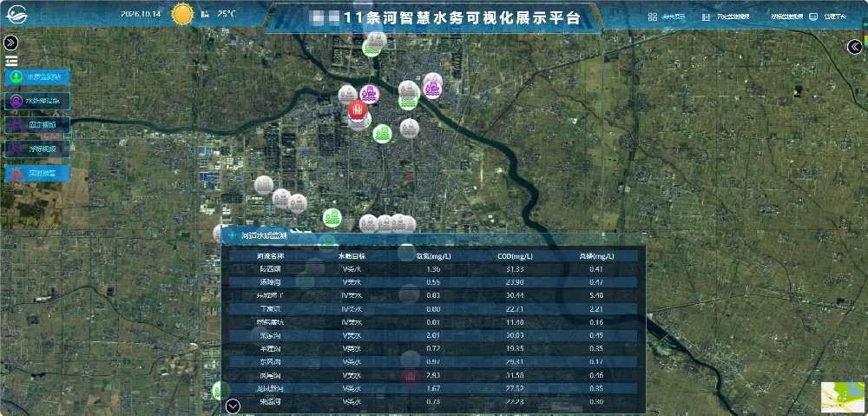
Task: Expand the left panel with double-chevron icon
Action: pos(11,43)
